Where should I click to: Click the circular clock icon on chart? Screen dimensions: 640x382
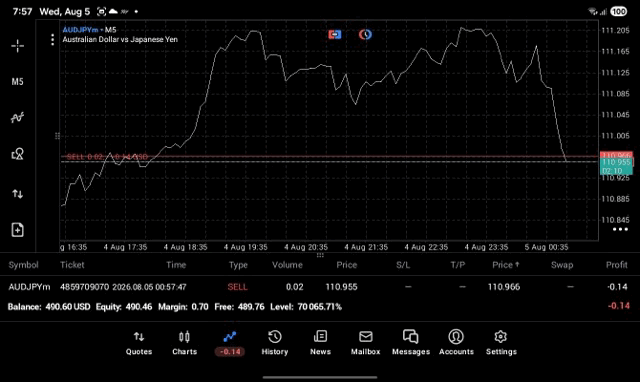365,35
